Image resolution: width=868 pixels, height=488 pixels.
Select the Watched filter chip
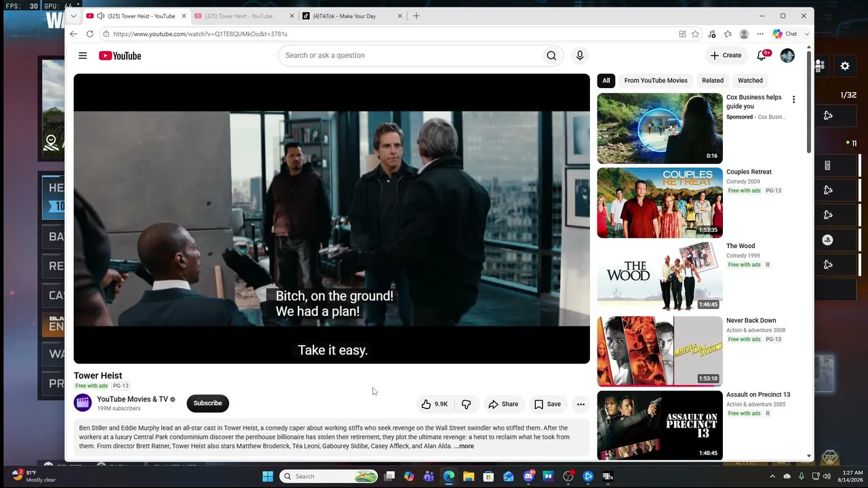pos(750,81)
